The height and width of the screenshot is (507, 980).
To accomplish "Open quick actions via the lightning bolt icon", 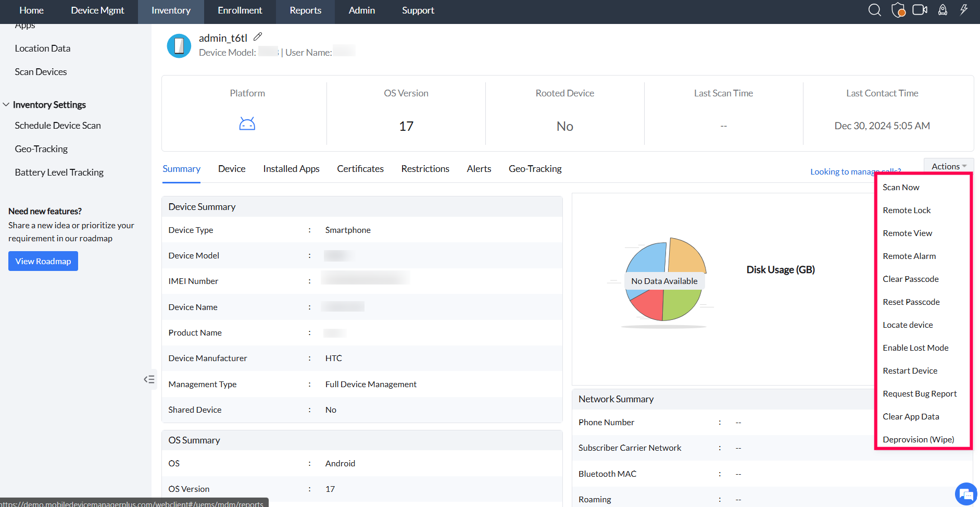I will (963, 10).
